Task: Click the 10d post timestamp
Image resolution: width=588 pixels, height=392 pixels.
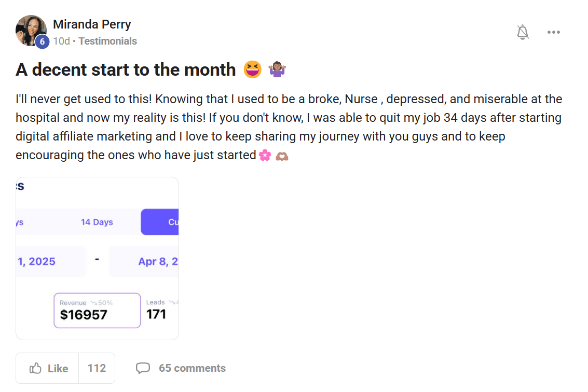Action: tap(61, 41)
